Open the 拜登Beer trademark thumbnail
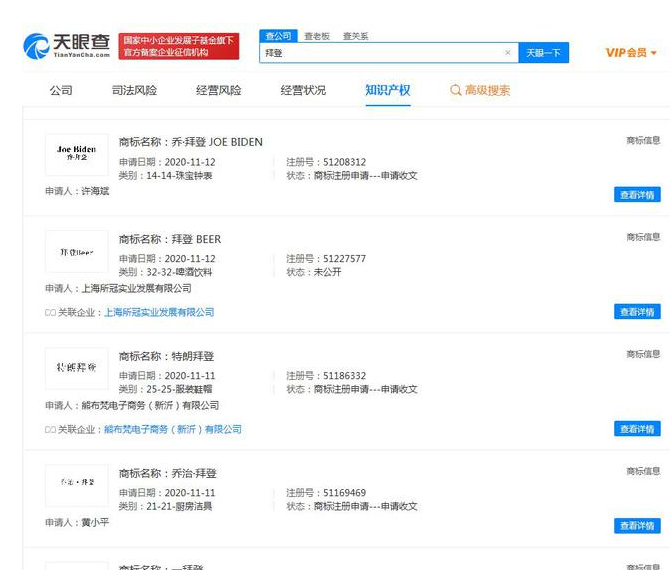 click(76, 252)
